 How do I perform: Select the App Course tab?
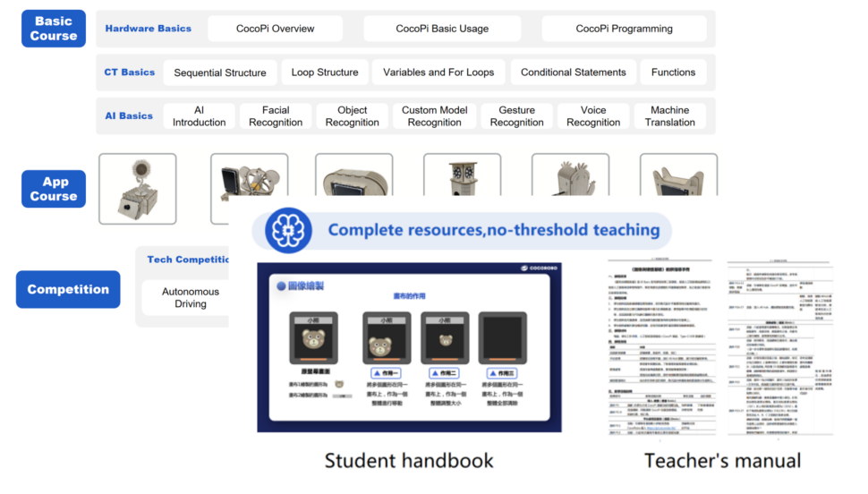pyautogui.click(x=54, y=189)
